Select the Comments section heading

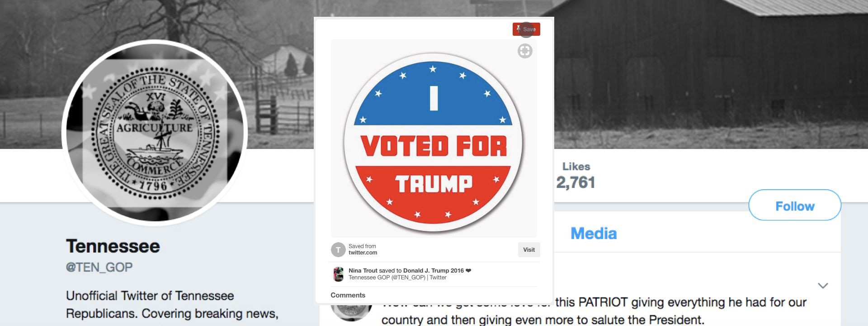[x=348, y=295]
